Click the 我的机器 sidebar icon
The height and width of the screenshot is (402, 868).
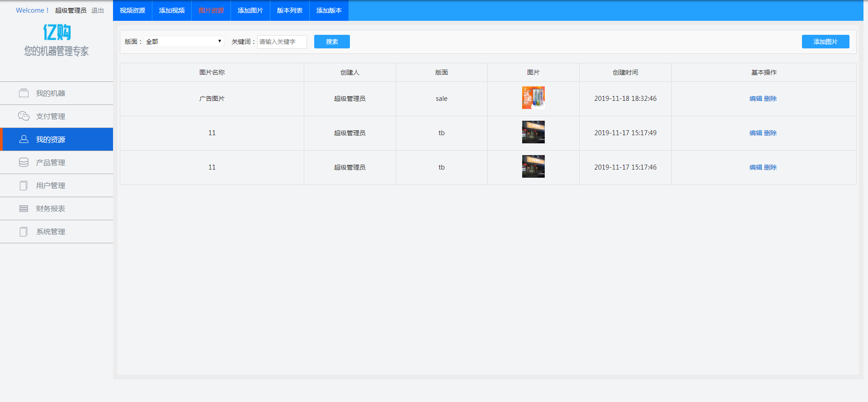coord(24,93)
